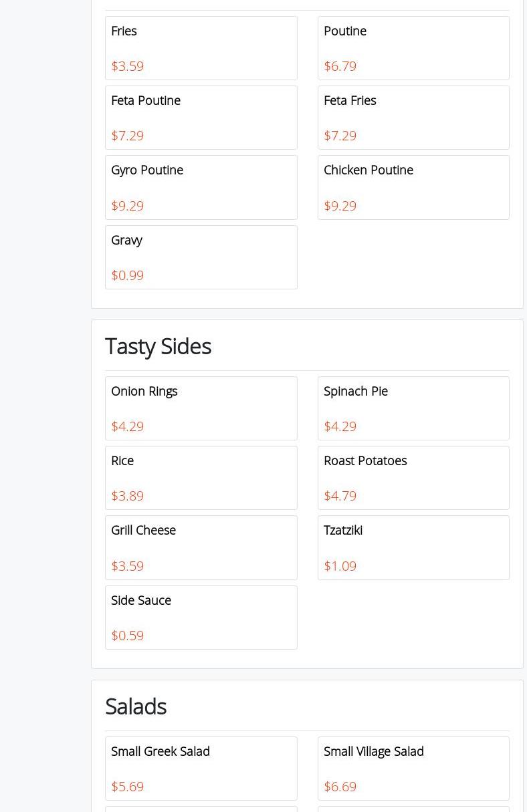Click the Salads section heading

136,706
